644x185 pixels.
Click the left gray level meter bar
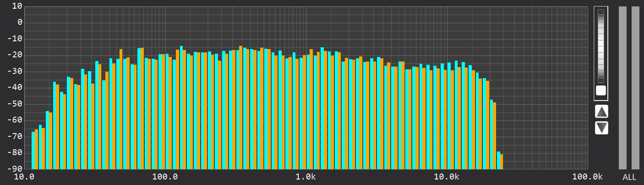tap(622, 87)
